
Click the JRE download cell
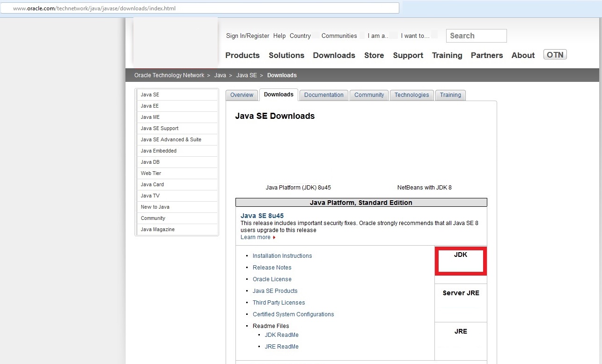click(461, 341)
